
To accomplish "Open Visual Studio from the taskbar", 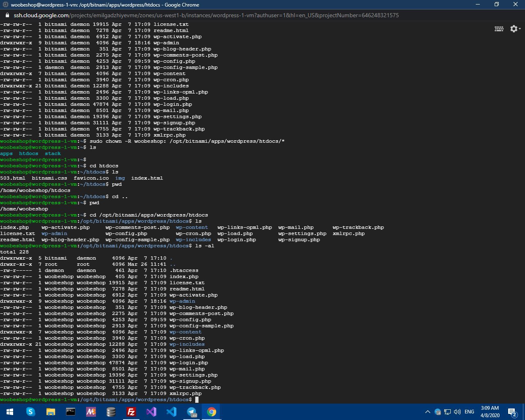I will pyautogui.click(x=151, y=412).
